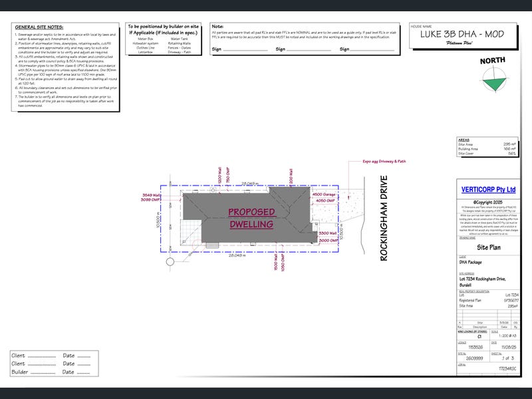Select the Note: heading in the sign box
This screenshot has width=532, height=399.
click(x=217, y=27)
